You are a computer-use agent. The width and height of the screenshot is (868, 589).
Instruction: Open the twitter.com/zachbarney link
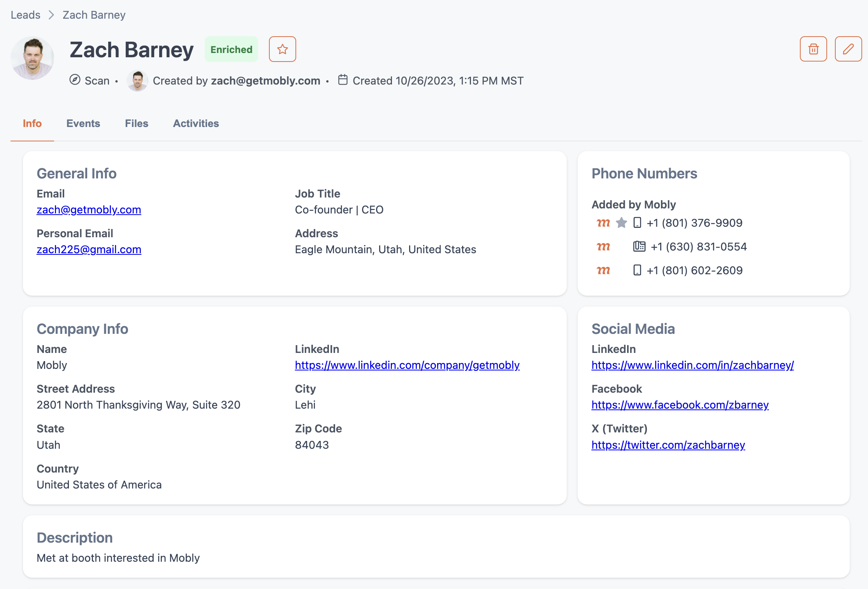click(x=668, y=445)
